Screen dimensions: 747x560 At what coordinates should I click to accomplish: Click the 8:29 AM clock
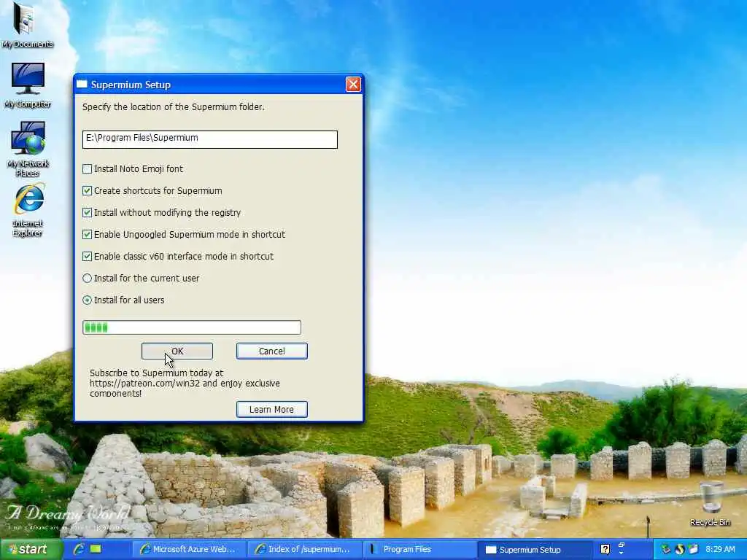[x=720, y=550]
